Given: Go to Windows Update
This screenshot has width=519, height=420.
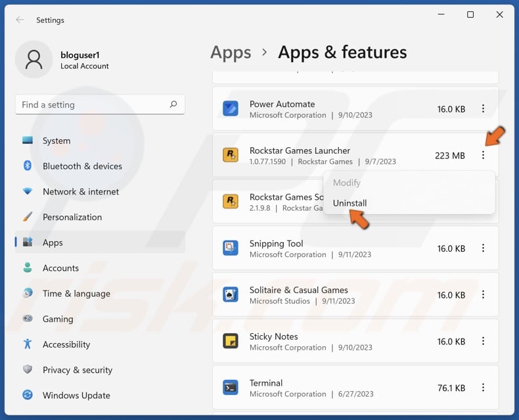Looking at the screenshot, I should [100, 396].
